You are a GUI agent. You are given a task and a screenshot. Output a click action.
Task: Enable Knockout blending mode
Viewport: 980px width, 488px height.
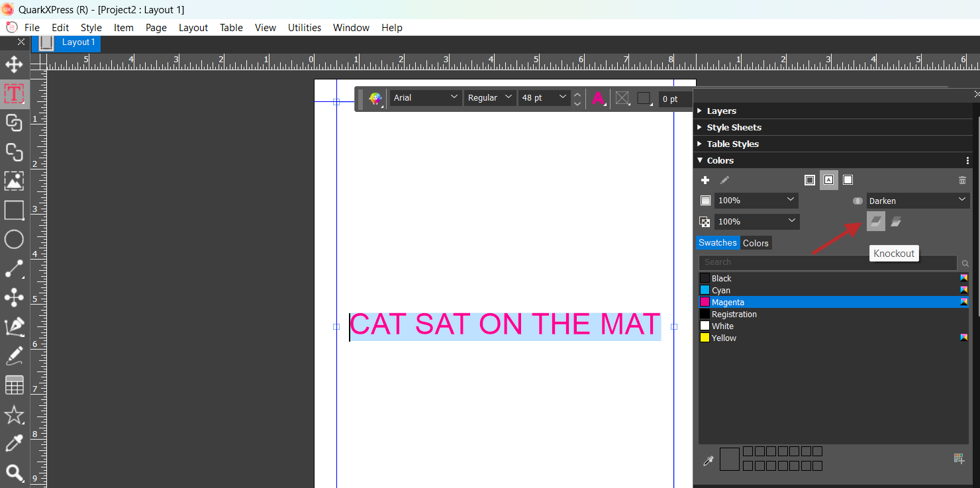click(x=875, y=221)
